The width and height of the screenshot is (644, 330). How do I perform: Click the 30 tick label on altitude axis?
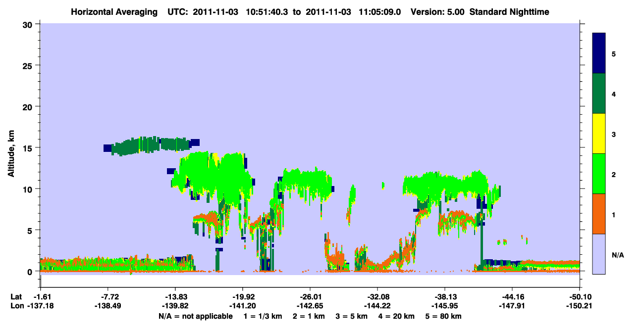coord(29,24)
